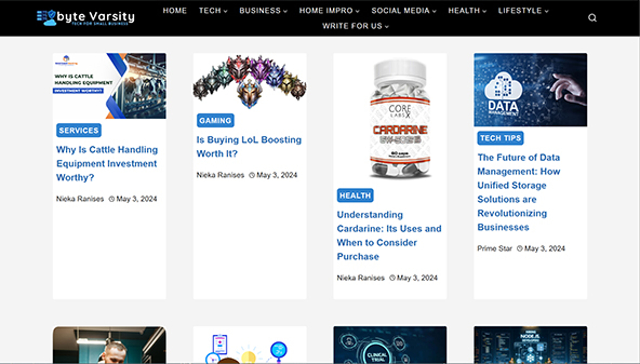Viewport: 640px width, 364px height.
Task: Open the cattle handling equipment article title
Action: coord(107,164)
